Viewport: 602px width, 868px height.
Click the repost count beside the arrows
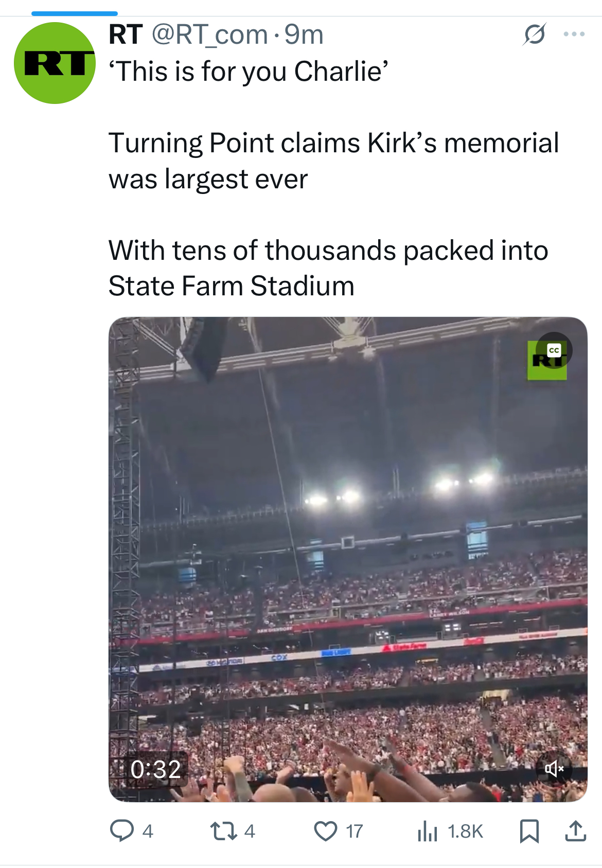(x=250, y=831)
